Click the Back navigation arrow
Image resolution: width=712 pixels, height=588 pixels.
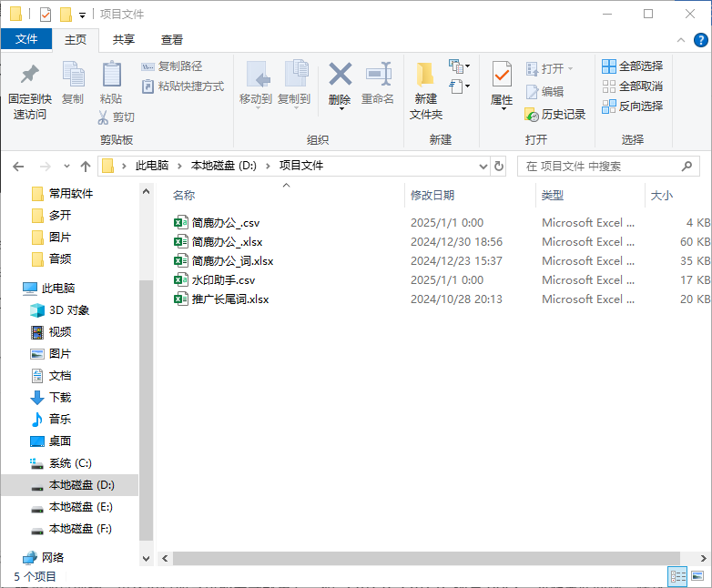point(18,167)
